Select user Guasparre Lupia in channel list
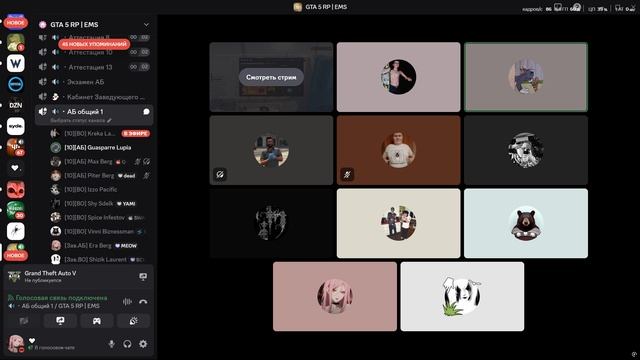Screen dimensions: 640x360 coord(100,147)
